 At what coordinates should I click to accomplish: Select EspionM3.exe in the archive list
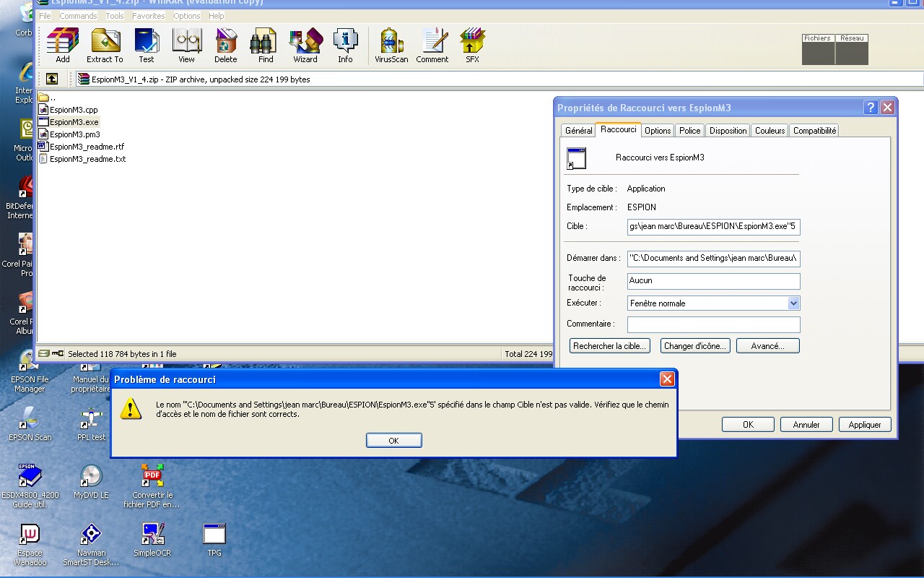click(69, 122)
